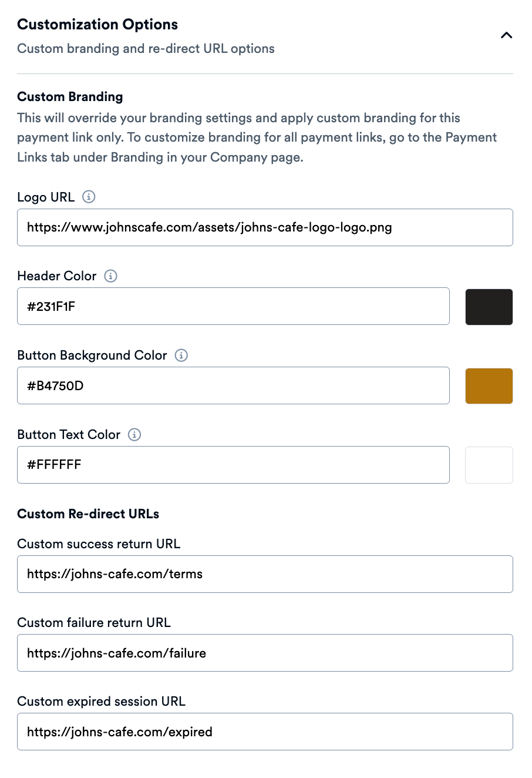Viewport: 532px width, 778px height.
Task: Click the Header Color info icon
Action: [110, 276]
